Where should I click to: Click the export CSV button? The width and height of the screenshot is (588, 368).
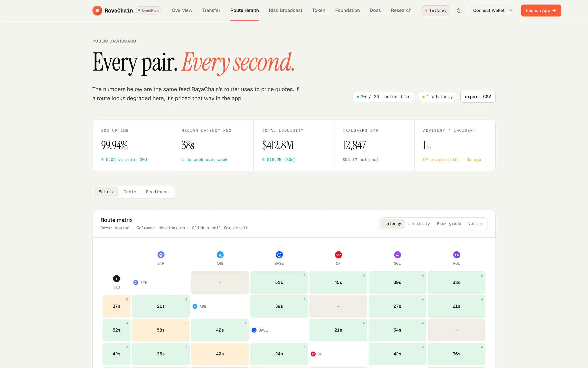pyautogui.click(x=478, y=97)
